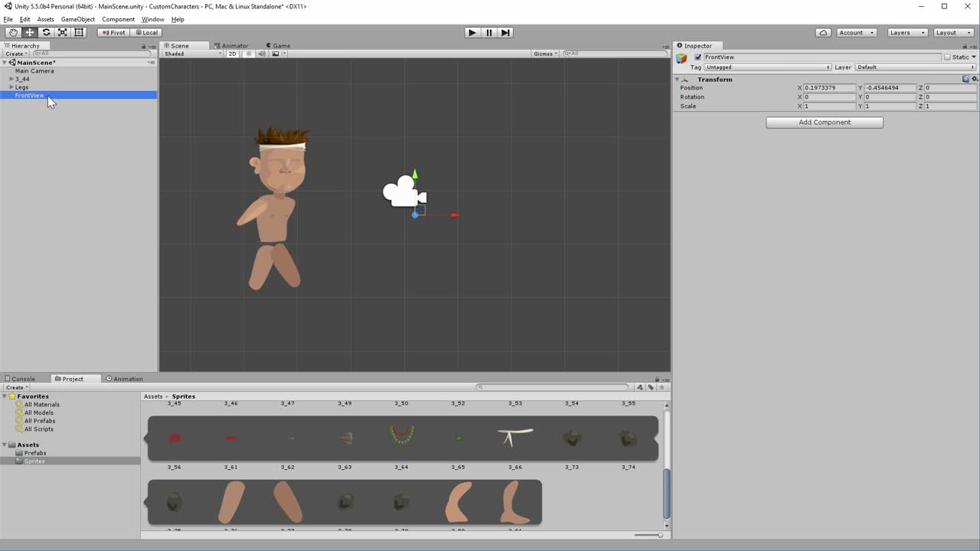Open the Layers dropdown
Image resolution: width=980 pixels, height=551 pixels.
tap(907, 32)
